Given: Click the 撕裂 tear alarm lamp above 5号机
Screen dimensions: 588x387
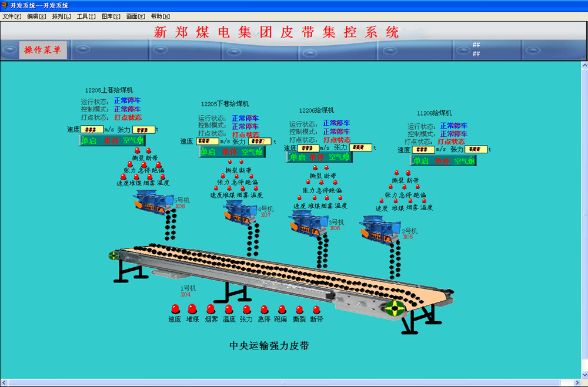Looking at the screenshot, I should [x=137, y=150].
